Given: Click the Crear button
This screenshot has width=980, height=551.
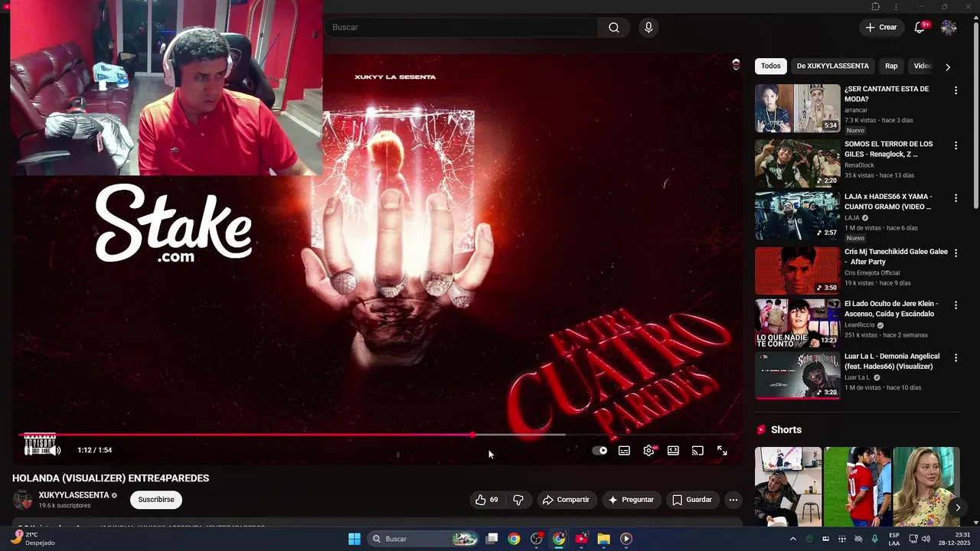Looking at the screenshot, I should tap(880, 28).
